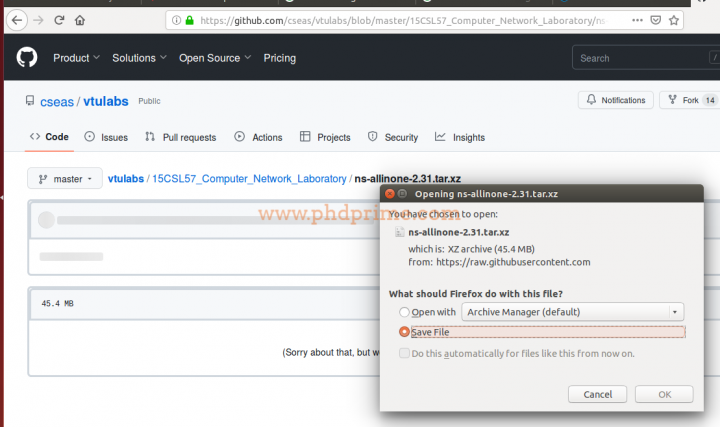Fork the vtulabs repository
Viewport: 720px width, 427px height.
tap(690, 100)
